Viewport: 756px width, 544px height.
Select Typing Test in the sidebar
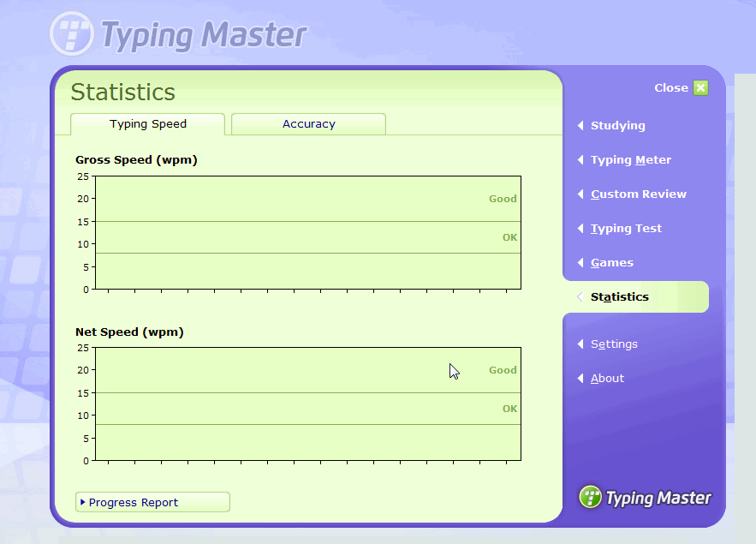626,228
